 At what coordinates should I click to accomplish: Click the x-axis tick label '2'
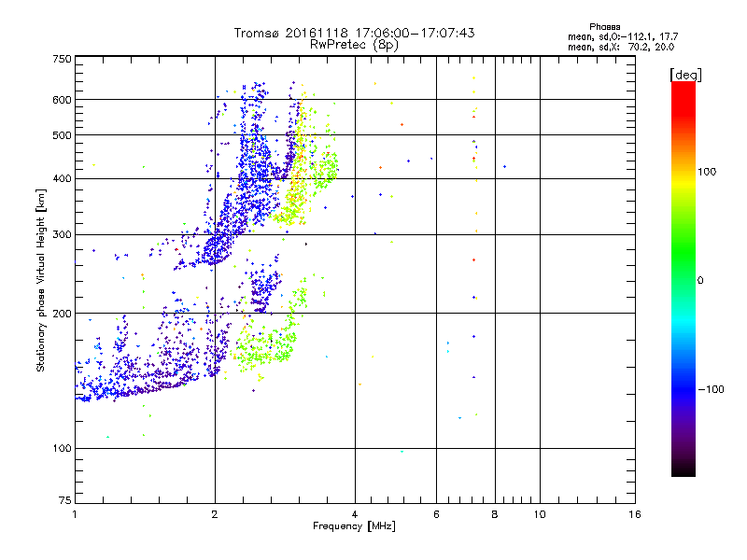click(215, 514)
